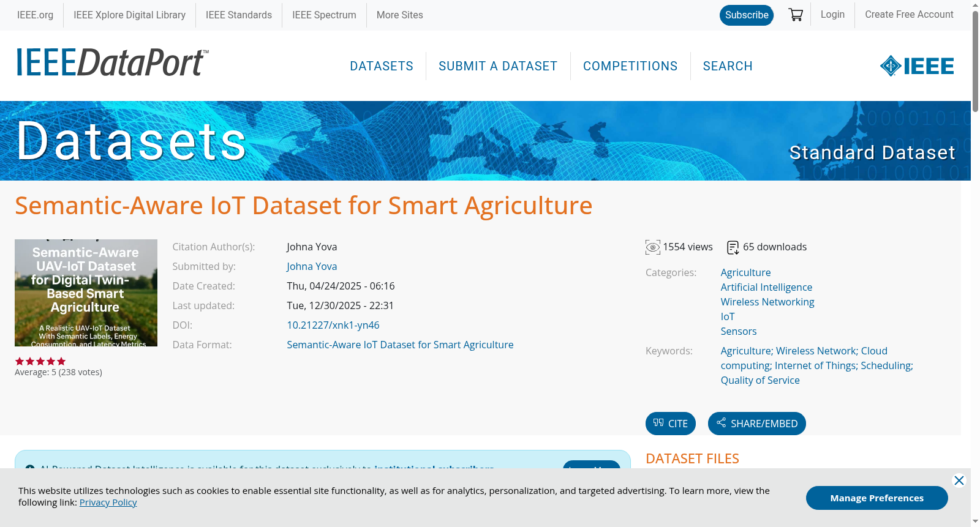Open the Login link
980x527 pixels.
832,15
